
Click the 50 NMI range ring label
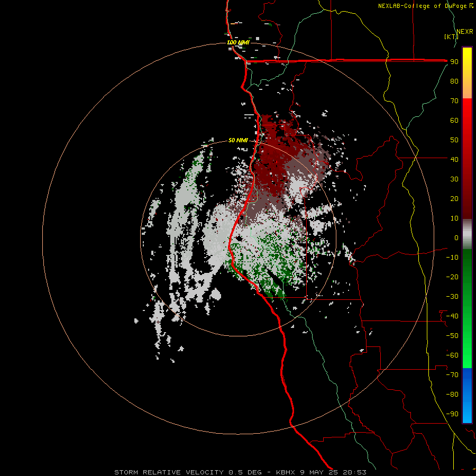click(x=238, y=140)
